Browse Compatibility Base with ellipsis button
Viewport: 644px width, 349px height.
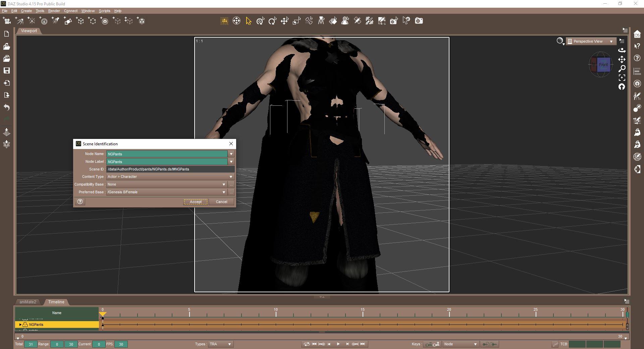click(x=231, y=185)
